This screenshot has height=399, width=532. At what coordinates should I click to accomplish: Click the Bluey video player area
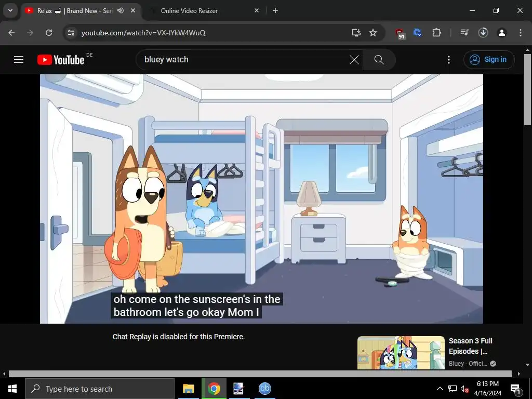(x=262, y=199)
